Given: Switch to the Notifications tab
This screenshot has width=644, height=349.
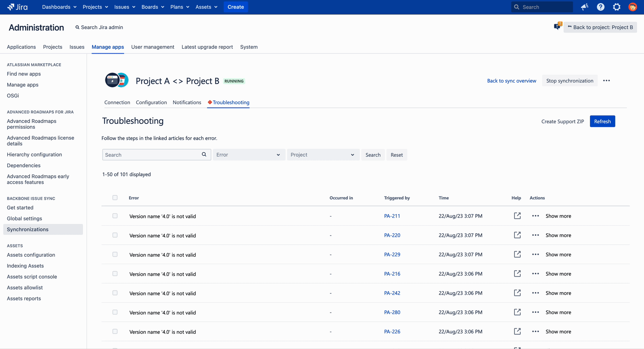Looking at the screenshot, I should pos(187,102).
